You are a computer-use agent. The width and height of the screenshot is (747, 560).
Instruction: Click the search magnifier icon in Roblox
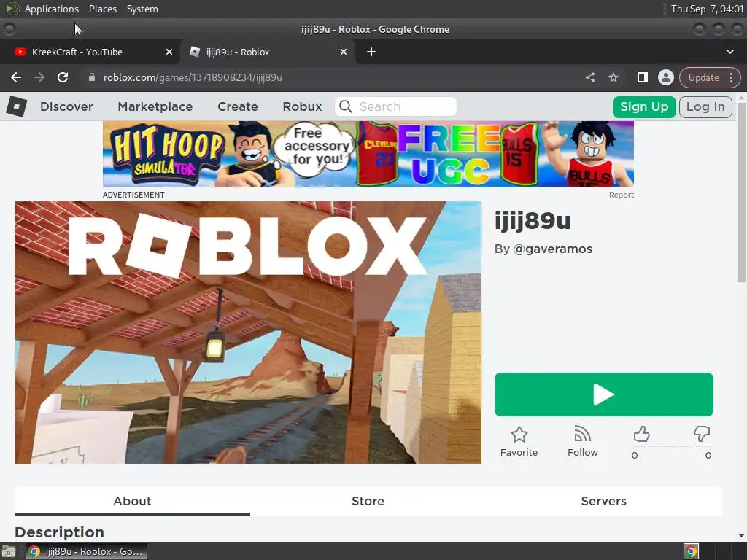tap(346, 106)
